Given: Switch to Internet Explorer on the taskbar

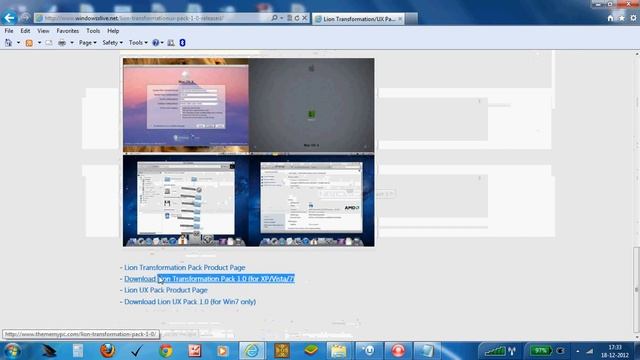Looking at the screenshot, I should click(252, 351).
